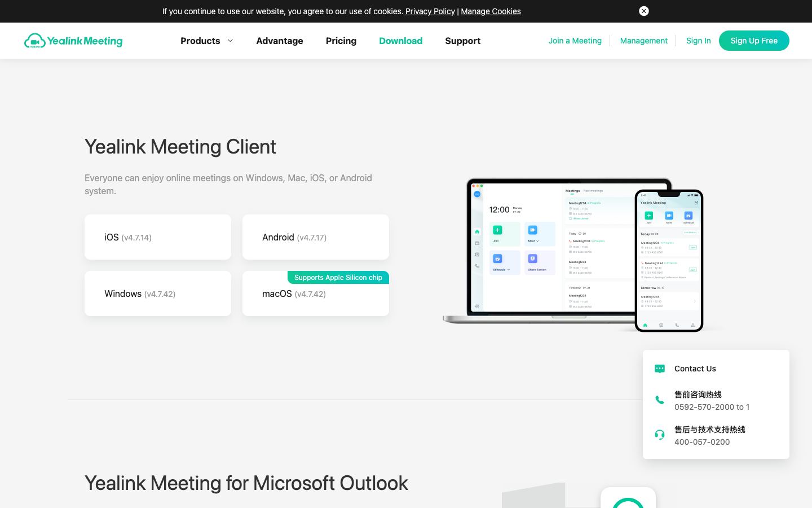812x508 pixels.
Task: Click the hotline number 0592-570-2000 to 1
Action: tap(712, 407)
